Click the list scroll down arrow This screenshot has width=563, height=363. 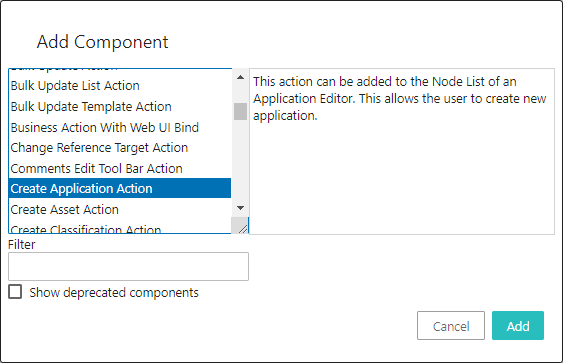(x=240, y=208)
